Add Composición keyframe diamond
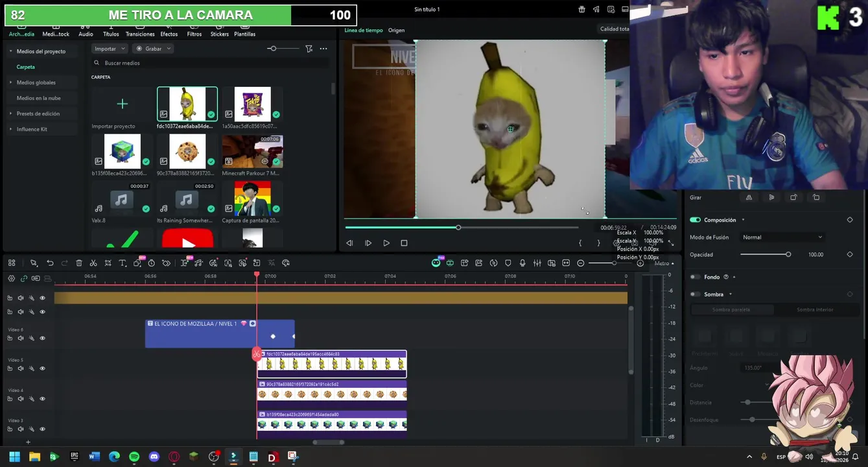 pyautogui.click(x=850, y=220)
